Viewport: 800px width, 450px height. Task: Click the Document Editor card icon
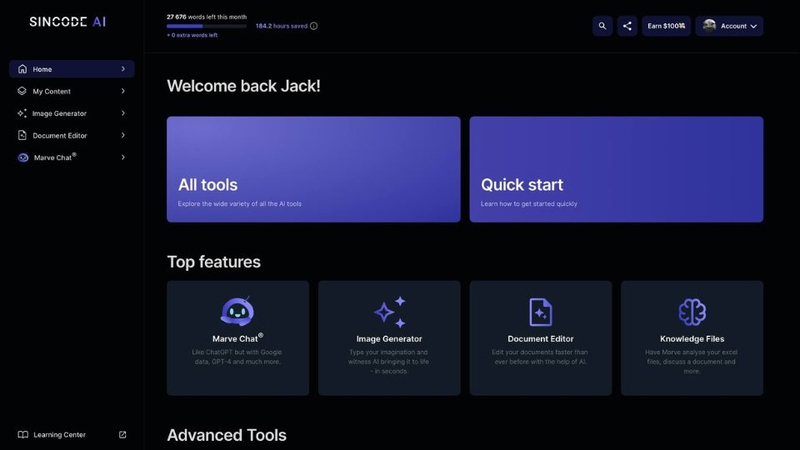point(540,312)
